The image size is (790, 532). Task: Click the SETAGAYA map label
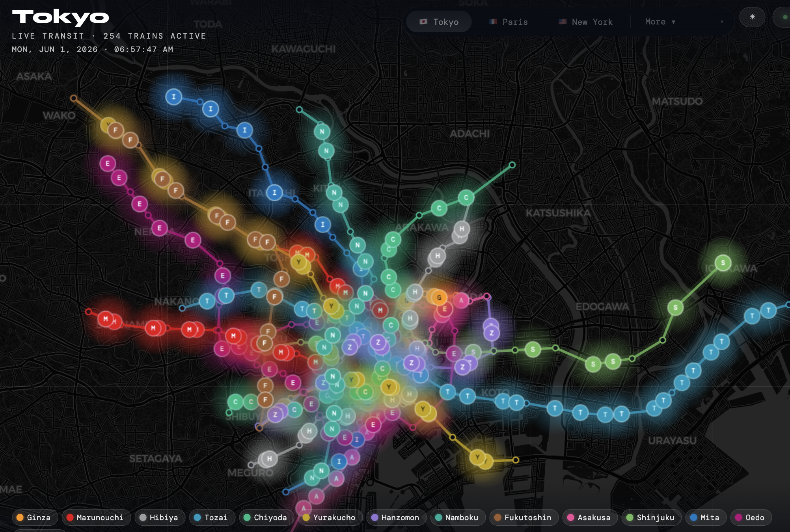[x=156, y=458]
